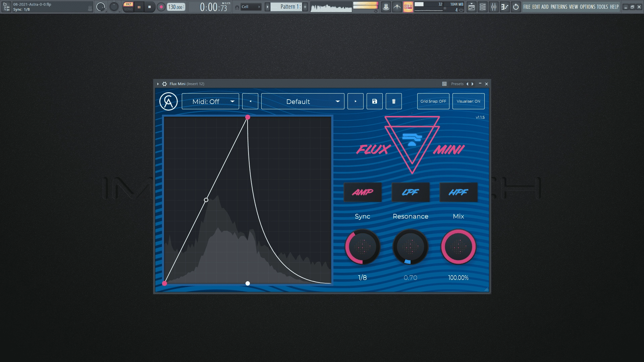The image size is (644, 362).
Task: Add a new pattern with plus button
Action: (305, 7)
